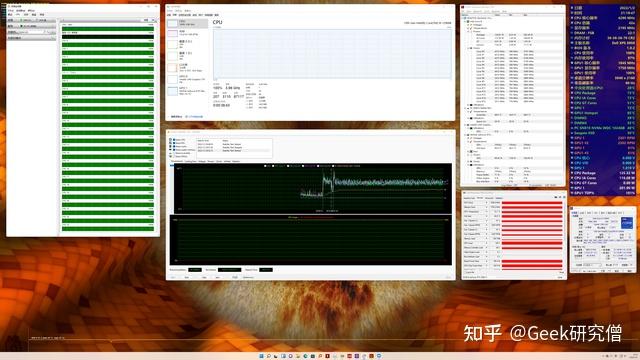The width and height of the screenshot is (640, 360).
Task: Open the Clocks tab in stability test
Action: click(219, 161)
